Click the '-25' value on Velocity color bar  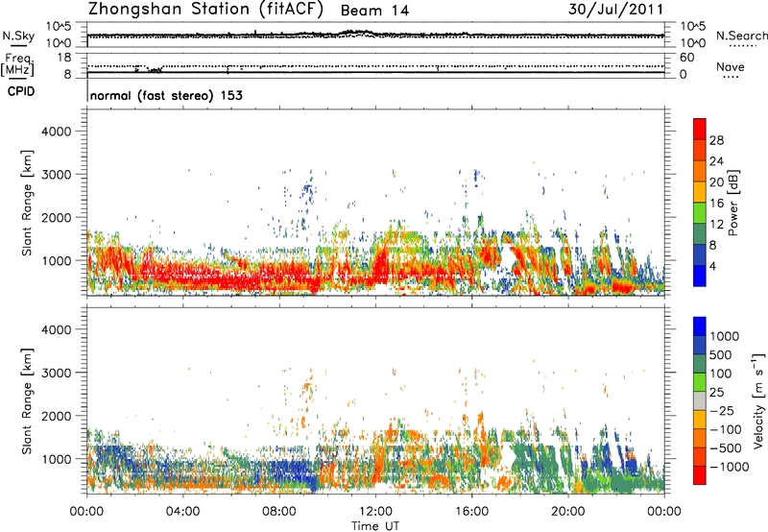coord(722,410)
